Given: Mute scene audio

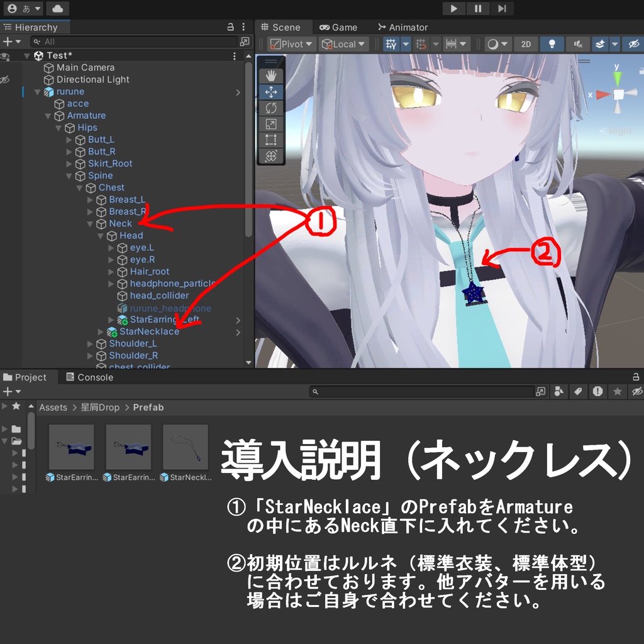Looking at the screenshot, I should pyautogui.click(x=579, y=43).
